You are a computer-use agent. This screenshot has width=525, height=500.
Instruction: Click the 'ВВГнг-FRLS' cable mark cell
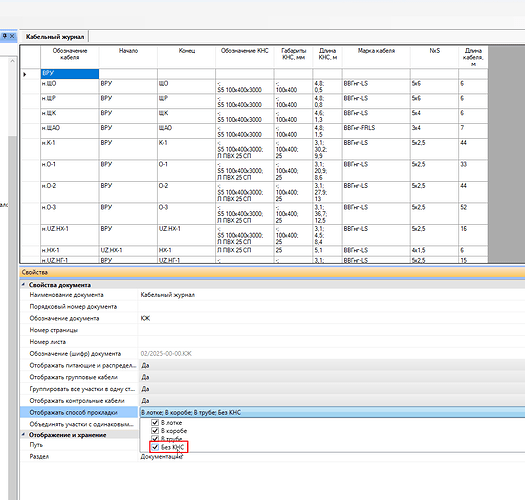point(376,131)
